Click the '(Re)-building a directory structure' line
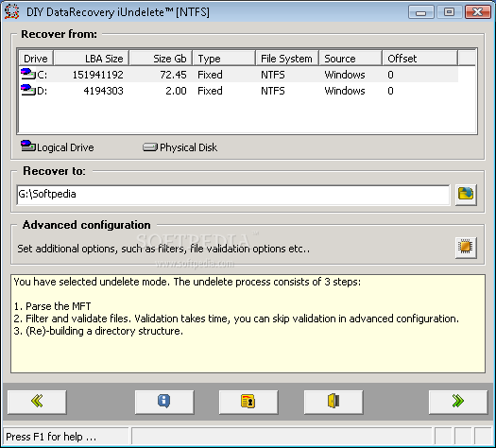This screenshot has width=496, height=448. pos(98,331)
